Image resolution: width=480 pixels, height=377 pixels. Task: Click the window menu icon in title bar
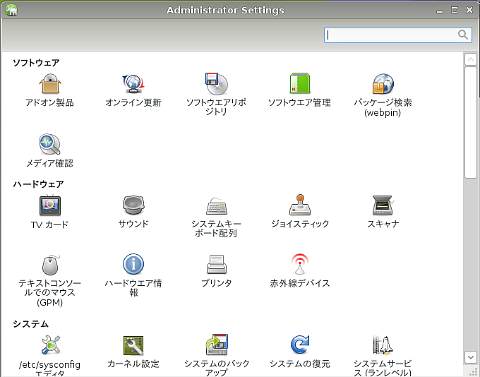tap(11, 9)
